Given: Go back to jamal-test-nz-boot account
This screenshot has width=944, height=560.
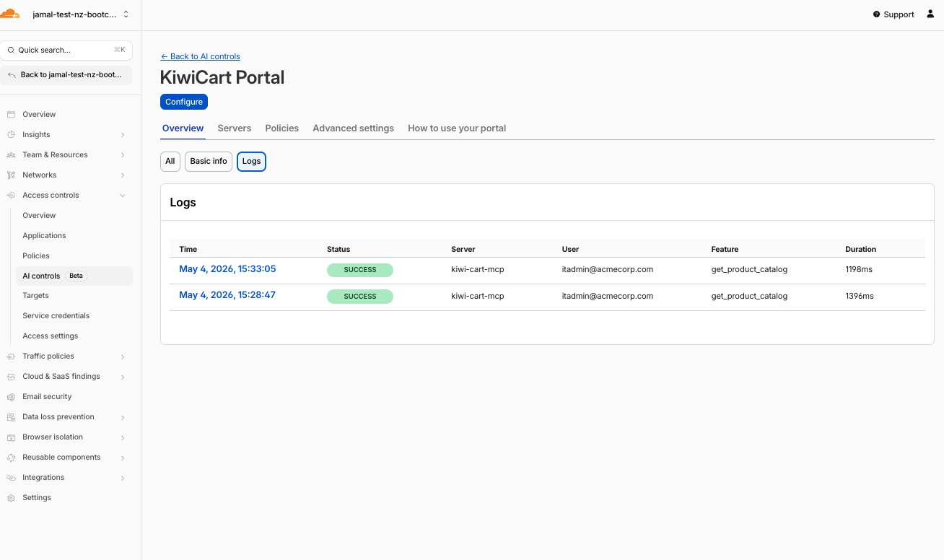Looking at the screenshot, I should (x=66, y=75).
